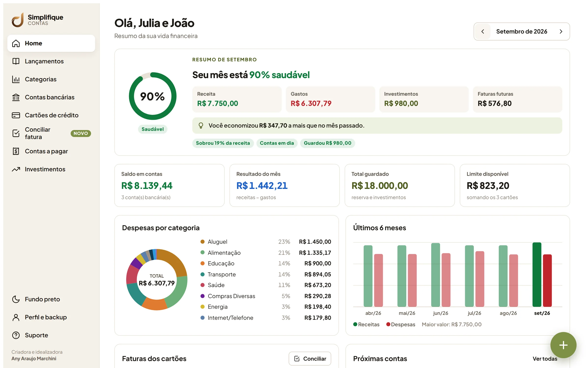Click the lightbulb icon in savings tip
This screenshot has width=588, height=368.
click(x=201, y=126)
